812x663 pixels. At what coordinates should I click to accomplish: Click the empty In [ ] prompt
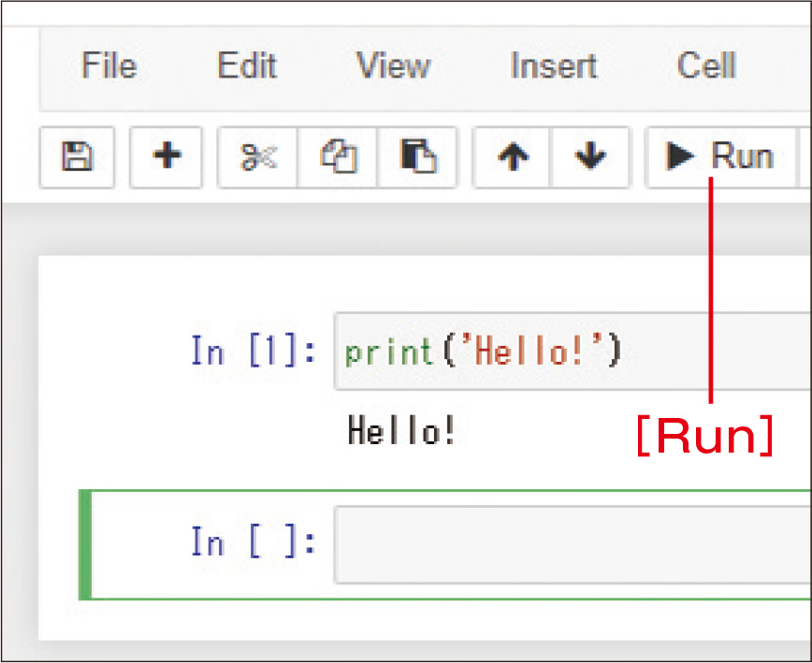[x=253, y=542]
